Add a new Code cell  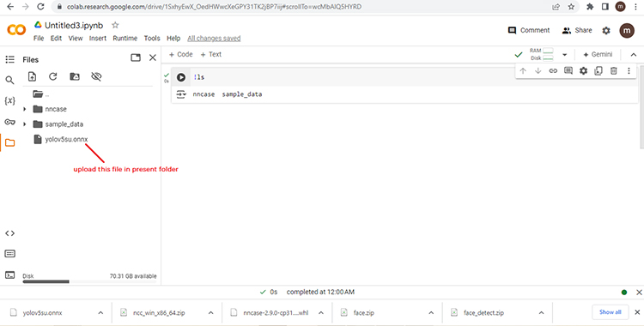coord(180,54)
